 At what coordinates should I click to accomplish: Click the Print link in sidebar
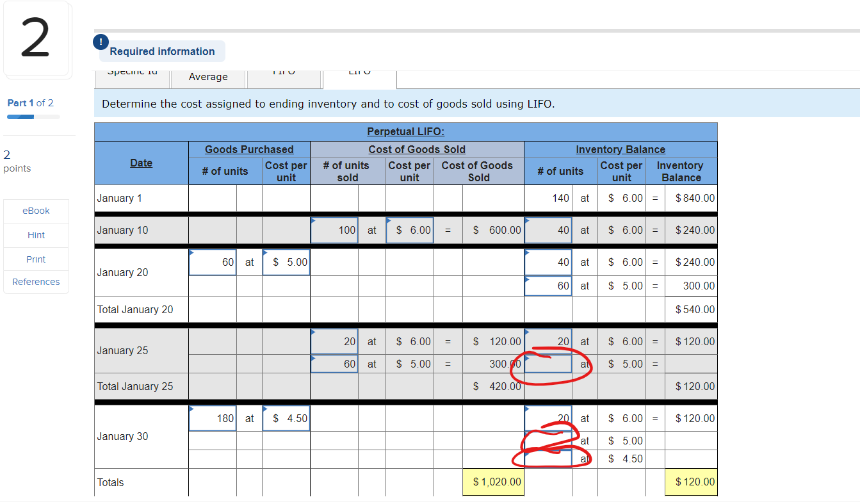coord(36,259)
